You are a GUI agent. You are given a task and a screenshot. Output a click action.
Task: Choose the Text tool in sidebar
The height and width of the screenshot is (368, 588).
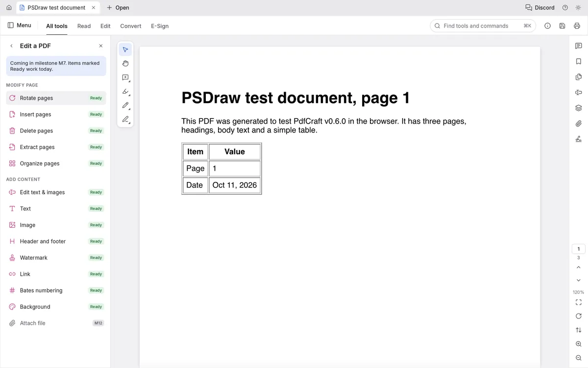coord(56,209)
